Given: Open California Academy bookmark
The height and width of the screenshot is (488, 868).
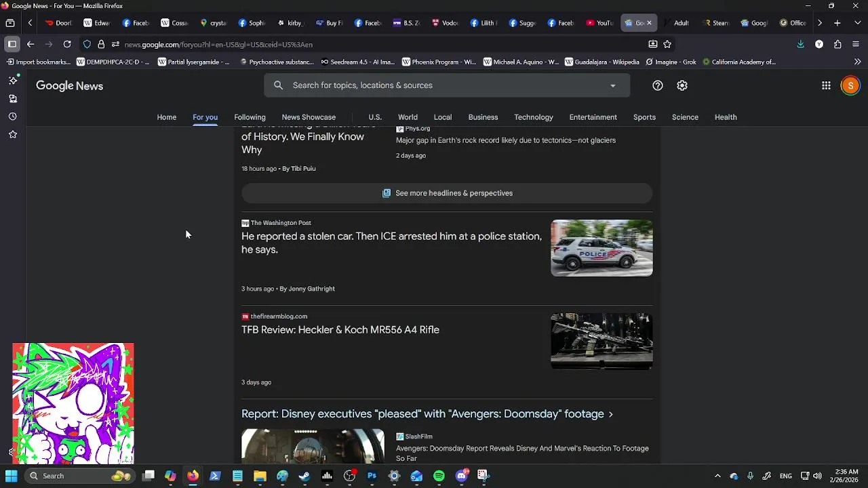Looking at the screenshot, I should click(x=739, y=62).
